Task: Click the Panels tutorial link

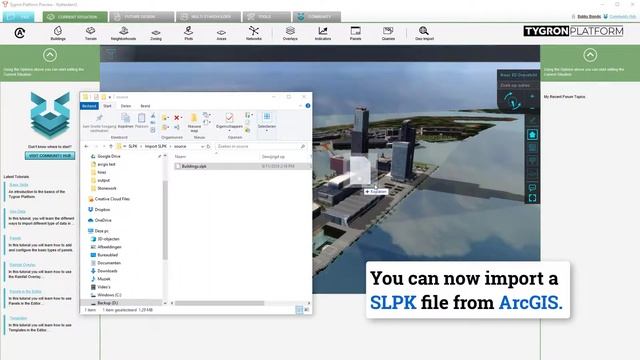Action: pos(15,238)
